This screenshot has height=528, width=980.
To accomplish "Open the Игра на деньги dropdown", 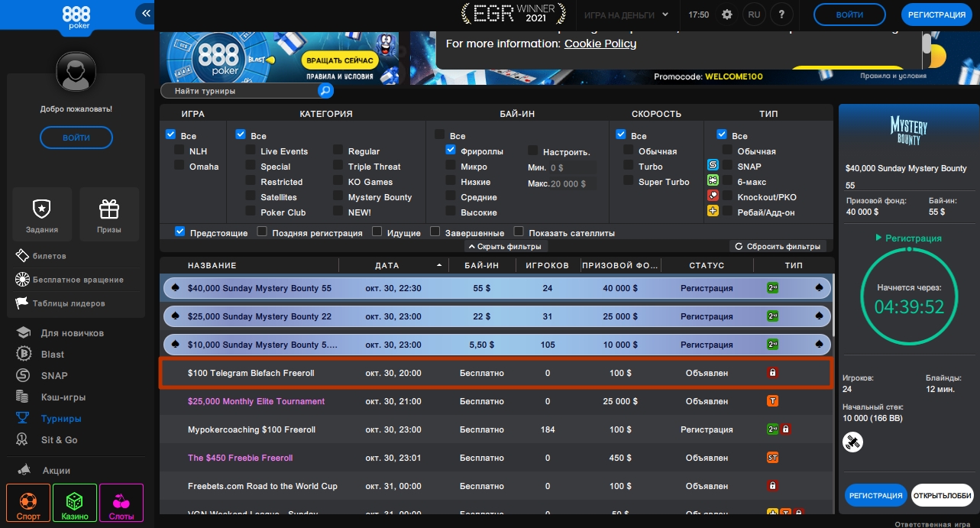I will [626, 15].
